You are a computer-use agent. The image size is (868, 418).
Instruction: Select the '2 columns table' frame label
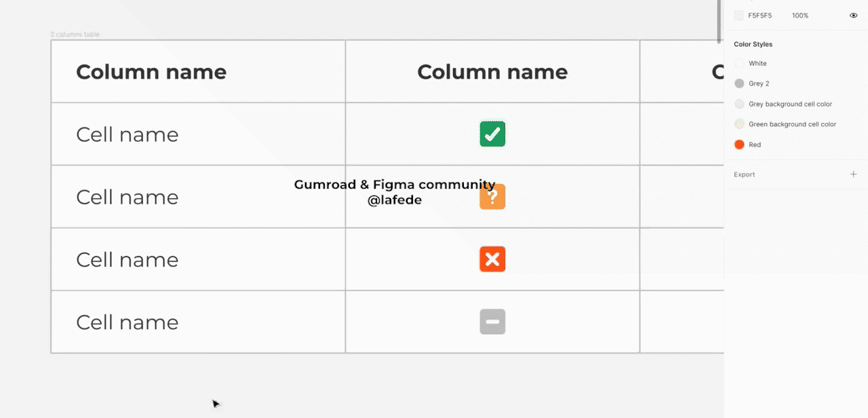click(x=75, y=34)
